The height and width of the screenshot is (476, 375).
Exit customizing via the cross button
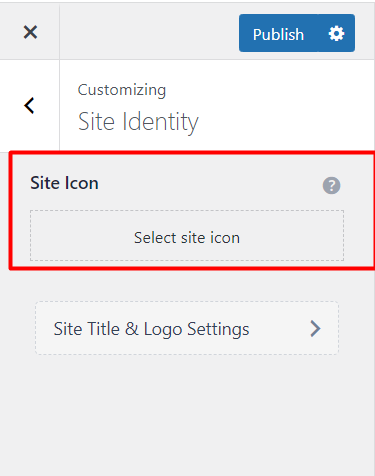point(30,32)
